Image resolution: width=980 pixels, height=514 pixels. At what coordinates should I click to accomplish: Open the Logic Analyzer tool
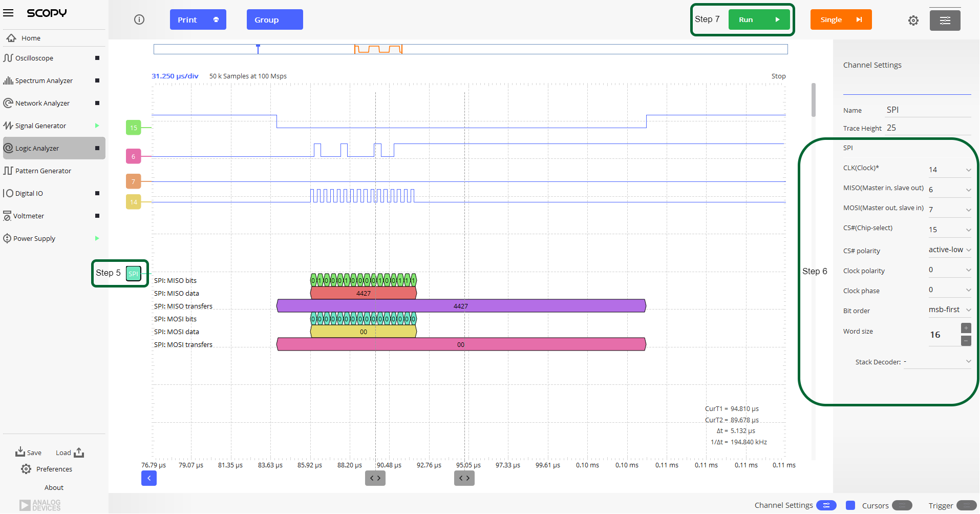point(37,148)
